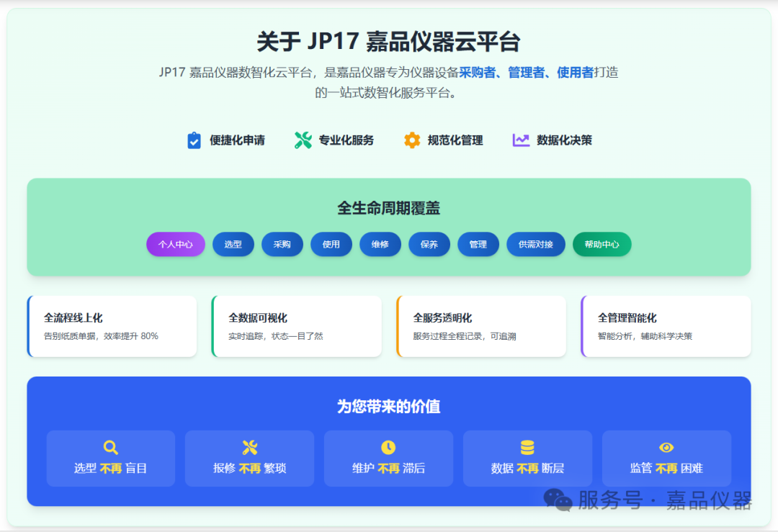Click the 全管理智能化 feature card
This screenshot has height=532, width=778.
click(x=666, y=326)
